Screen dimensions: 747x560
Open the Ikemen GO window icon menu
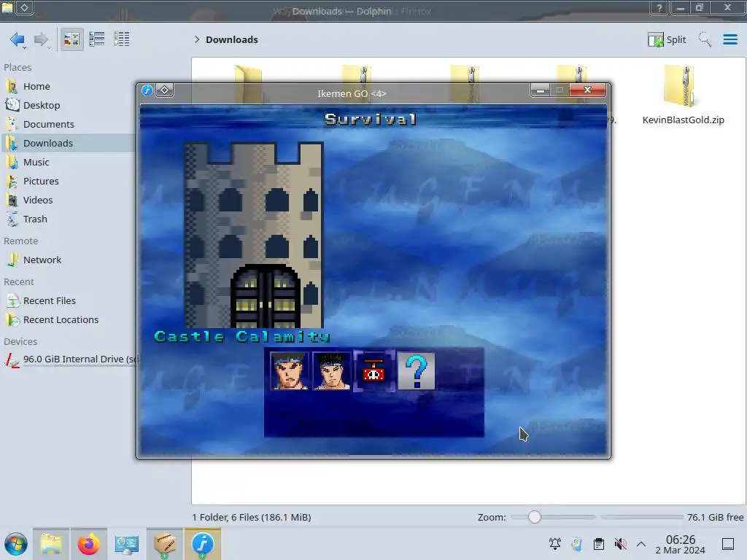147,90
